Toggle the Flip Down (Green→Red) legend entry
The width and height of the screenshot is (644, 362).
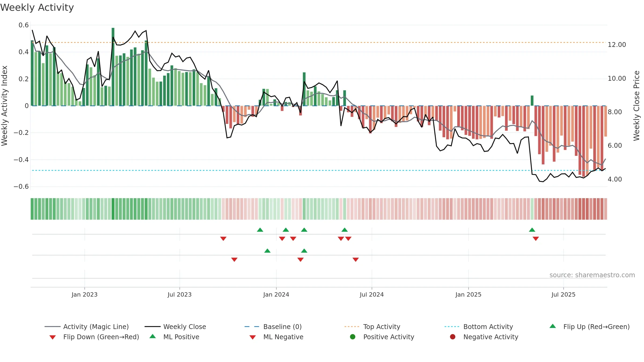(94, 337)
